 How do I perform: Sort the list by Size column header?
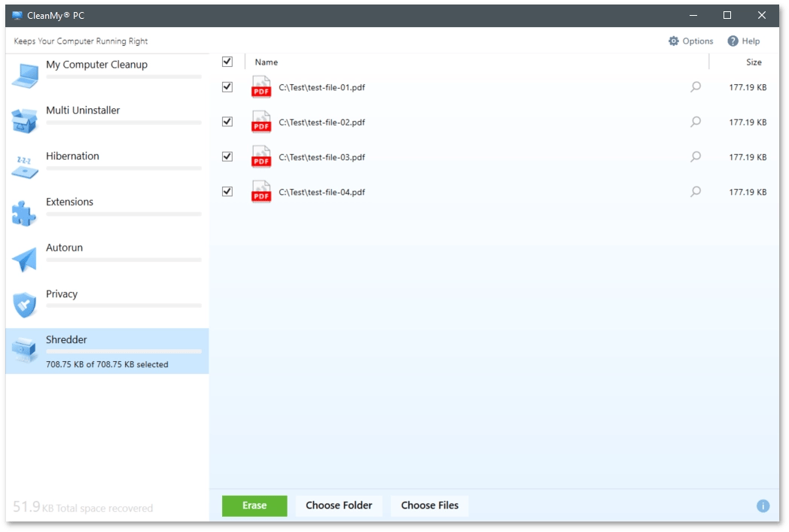(754, 62)
